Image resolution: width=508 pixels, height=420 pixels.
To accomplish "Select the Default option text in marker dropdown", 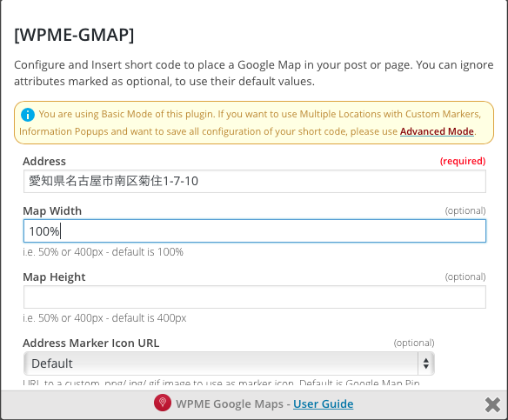I will pyautogui.click(x=52, y=363).
